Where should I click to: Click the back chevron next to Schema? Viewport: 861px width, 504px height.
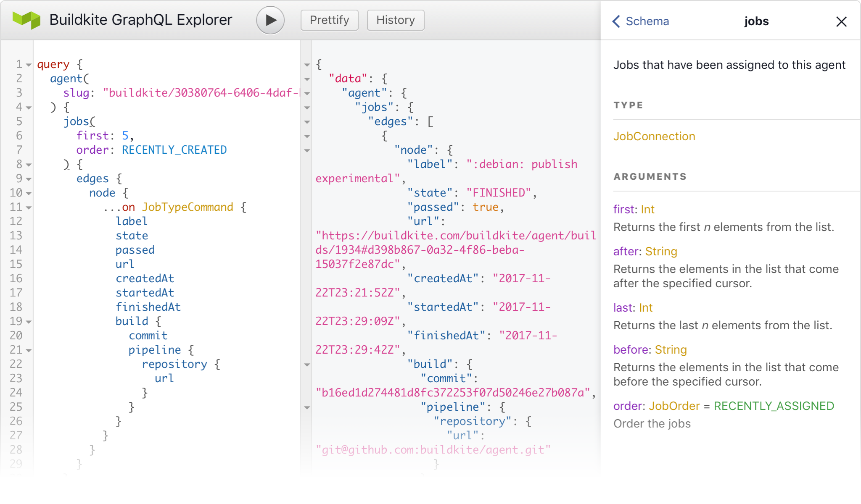(615, 21)
